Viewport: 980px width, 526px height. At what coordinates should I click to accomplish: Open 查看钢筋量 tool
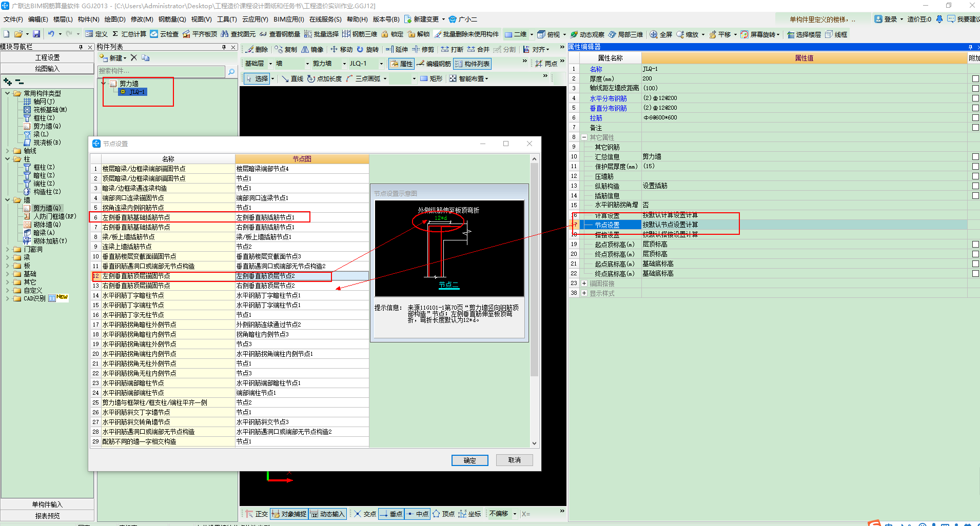[x=280, y=34]
